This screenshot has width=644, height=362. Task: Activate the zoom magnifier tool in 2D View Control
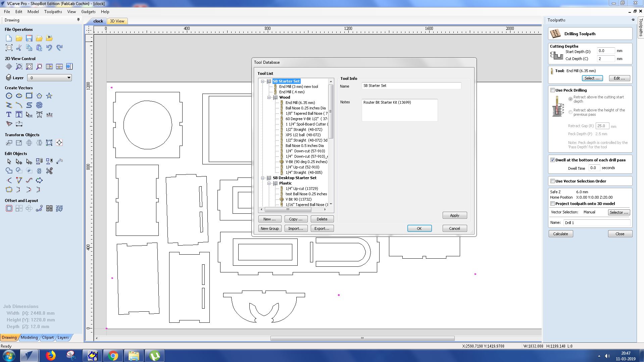click(19, 66)
